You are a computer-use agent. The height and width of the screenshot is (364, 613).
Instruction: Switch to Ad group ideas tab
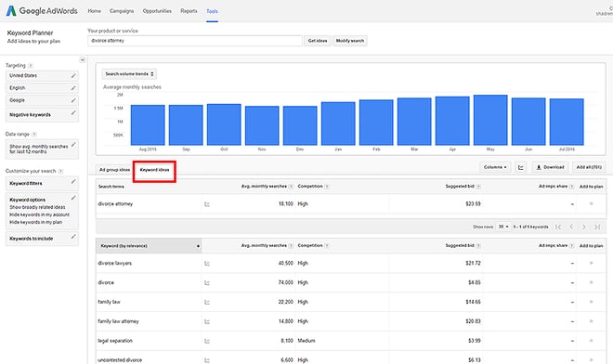114,170
